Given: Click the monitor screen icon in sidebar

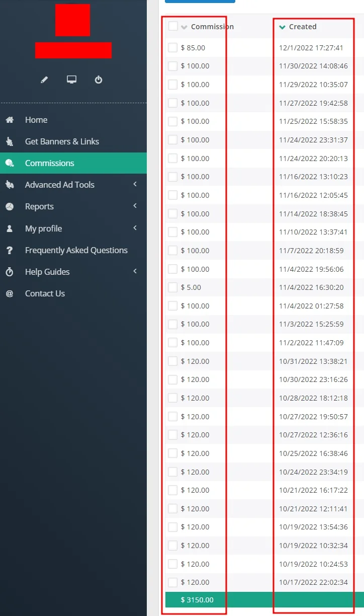Looking at the screenshot, I should pyautogui.click(x=71, y=80).
